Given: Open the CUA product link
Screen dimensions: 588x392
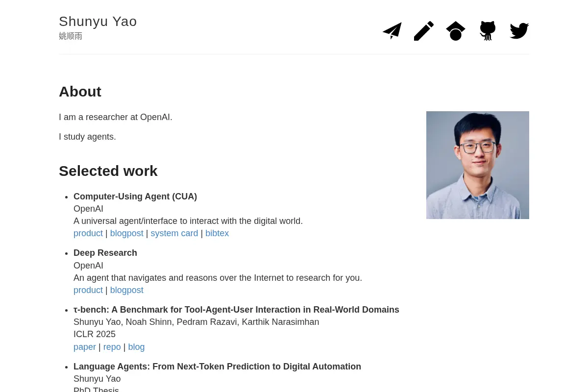Looking at the screenshot, I should [x=88, y=233].
